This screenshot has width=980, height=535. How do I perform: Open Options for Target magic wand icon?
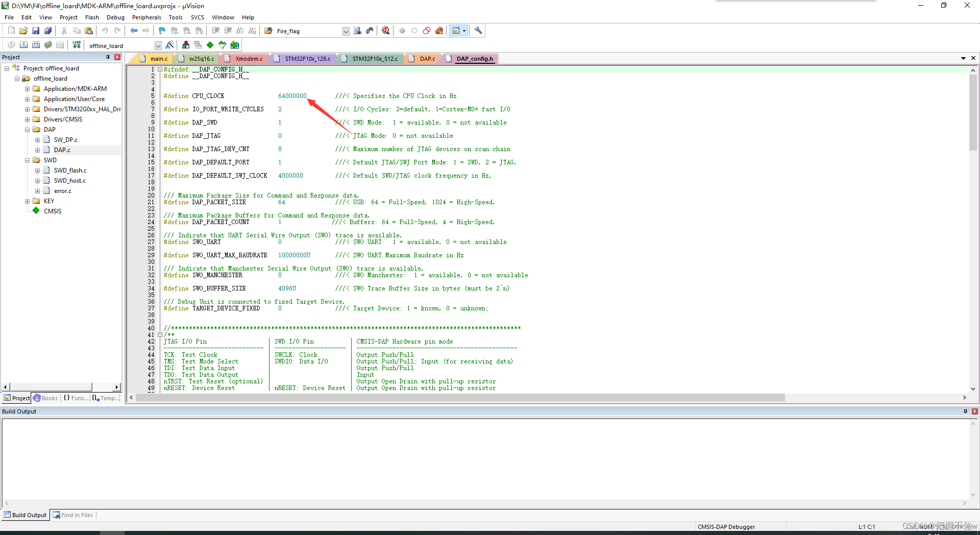click(x=170, y=45)
